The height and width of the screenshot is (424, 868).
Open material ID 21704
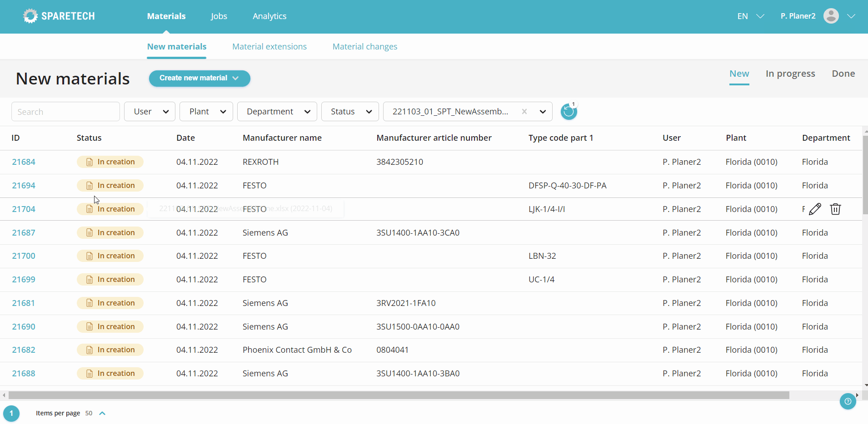click(x=24, y=209)
